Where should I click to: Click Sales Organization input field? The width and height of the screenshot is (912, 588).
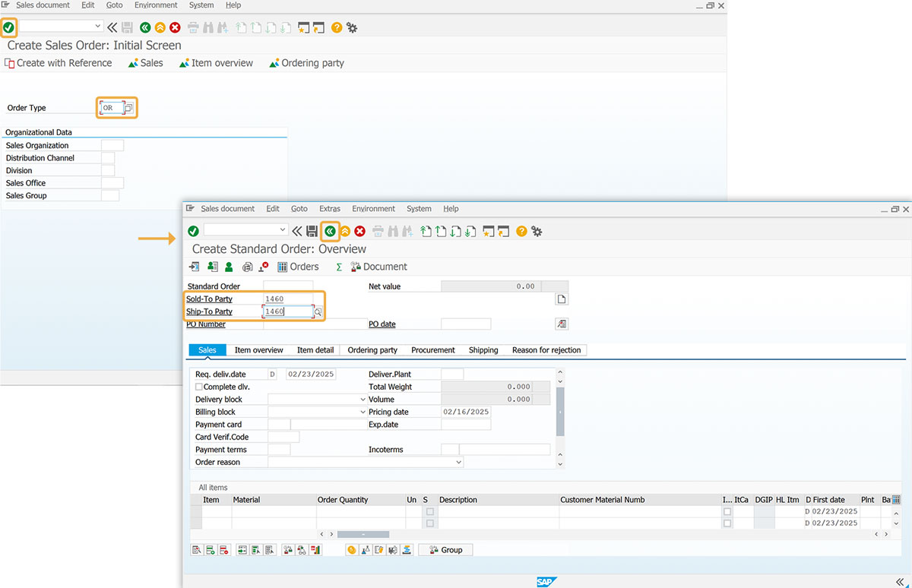(x=112, y=145)
